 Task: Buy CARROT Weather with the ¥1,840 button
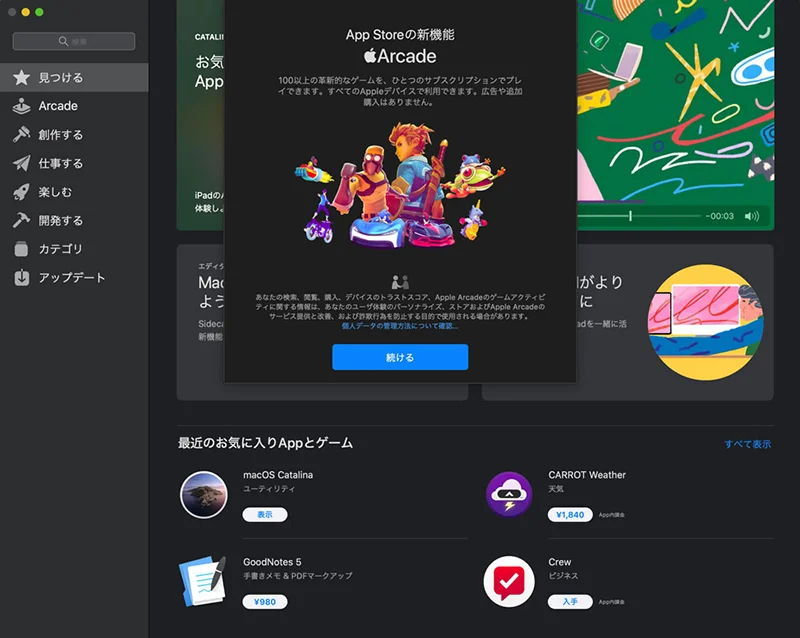(x=570, y=515)
